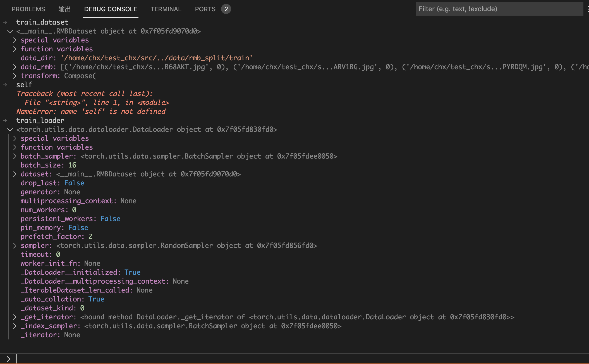Expand function variables under train_dataset

(15, 49)
